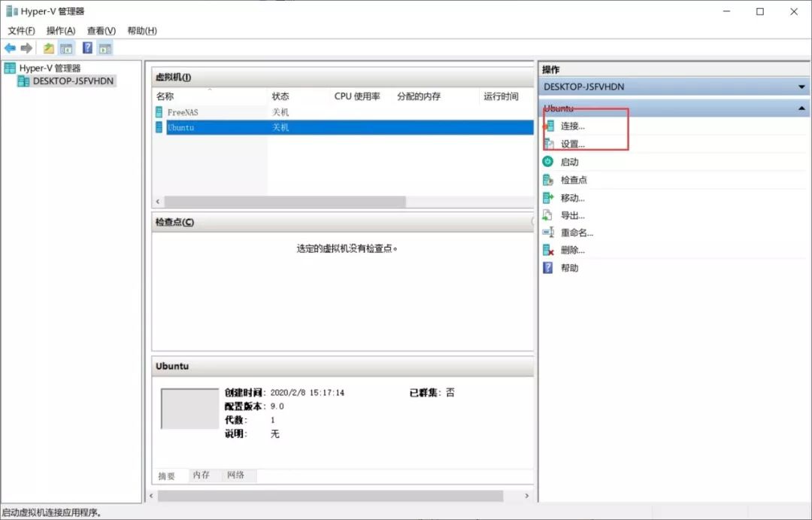Select Hyper-V 管理器 root tree node
The image size is (812, 520).
click(x=50, y=68)
